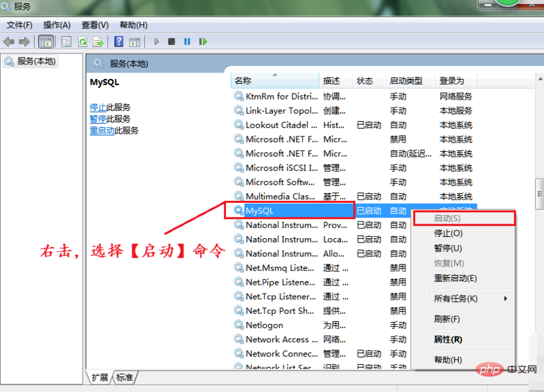Click gear icon of KtmRm for Distri... row
This screenshot has width=544, height=392.
coord(238,96)
